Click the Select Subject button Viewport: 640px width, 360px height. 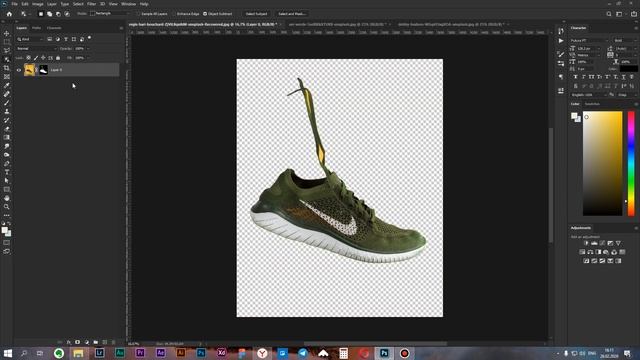256,14
